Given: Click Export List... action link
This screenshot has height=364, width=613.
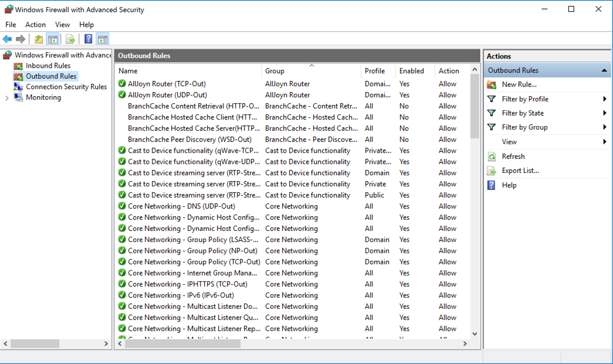Looking at the screenshot, I should (520, 171).
